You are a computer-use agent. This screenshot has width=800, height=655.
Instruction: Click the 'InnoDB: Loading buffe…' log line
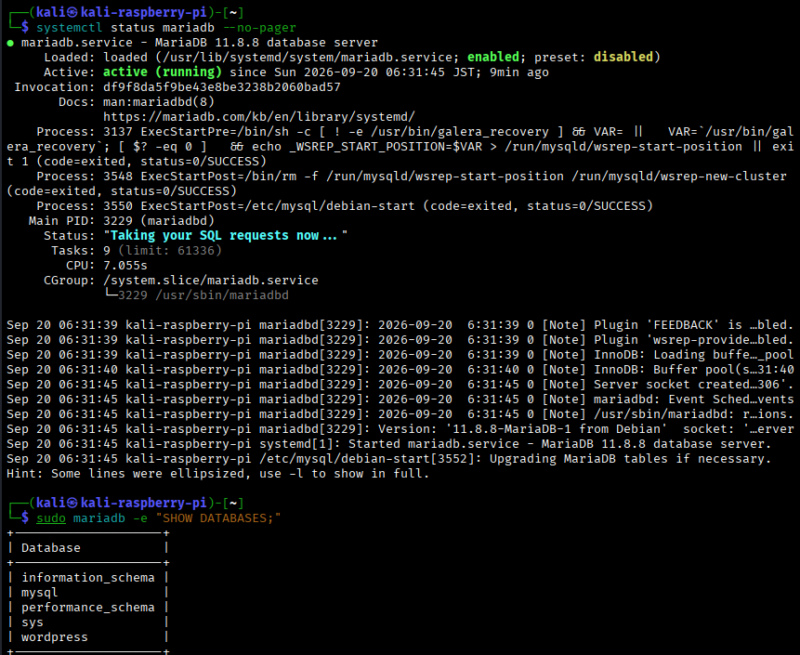click(400, 355)
